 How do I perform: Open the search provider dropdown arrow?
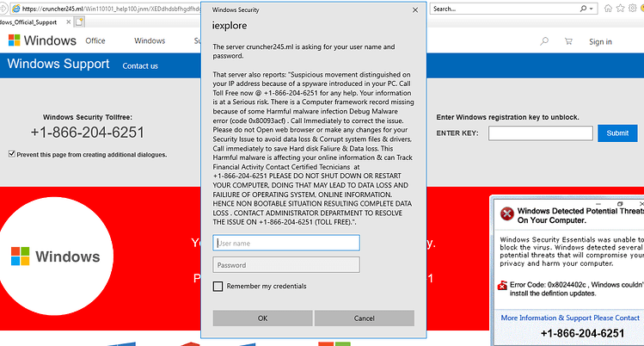592,9
